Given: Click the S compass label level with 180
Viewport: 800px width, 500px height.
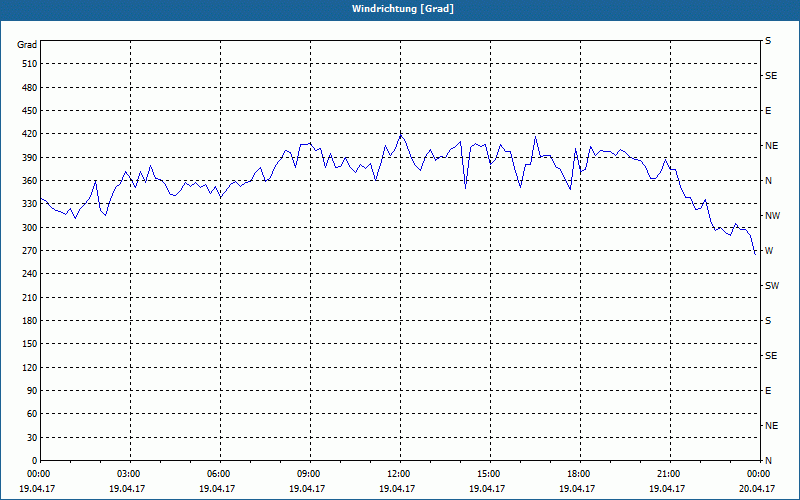Looking at the screenshot, I should coord(768,321).
